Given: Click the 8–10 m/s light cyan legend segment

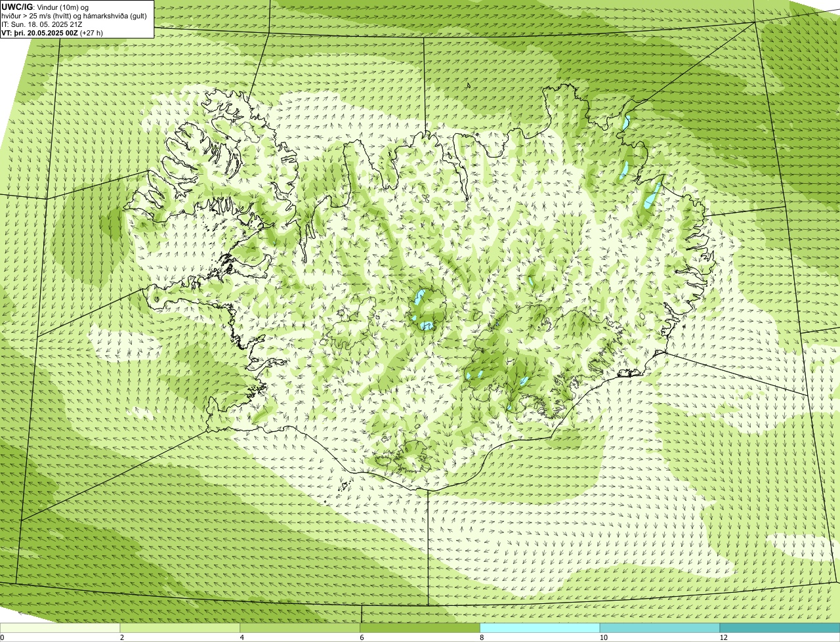Looking at the screenshot, I should click(x=540, y=628).
